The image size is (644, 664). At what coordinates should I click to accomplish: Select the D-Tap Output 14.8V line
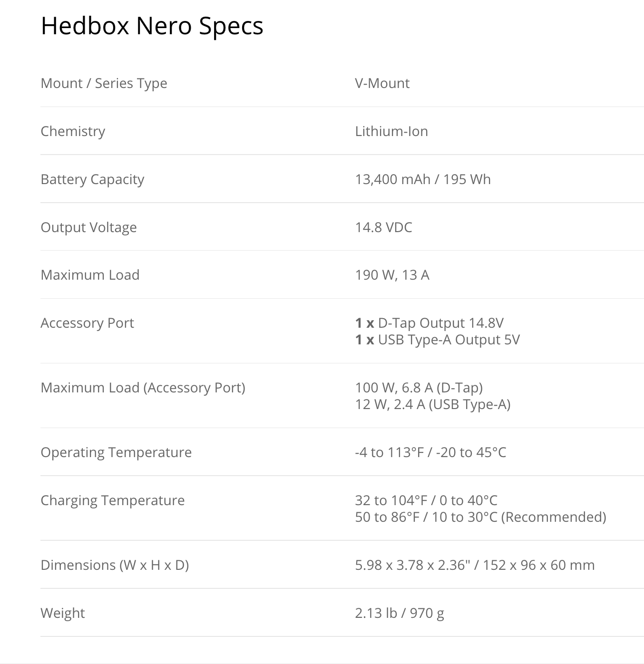(429, 323)
